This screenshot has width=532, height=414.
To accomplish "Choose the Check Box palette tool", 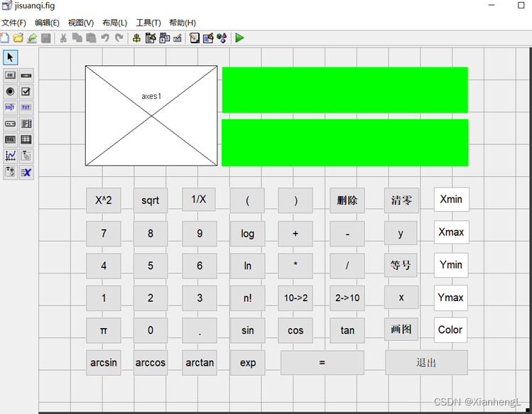I will coord(26,92).
